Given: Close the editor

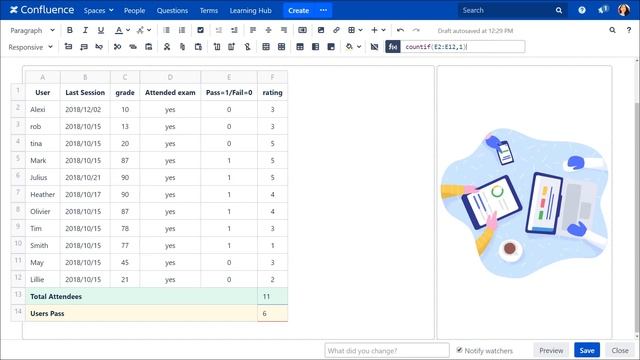Looking at the screenshot, I should [620, 350].
